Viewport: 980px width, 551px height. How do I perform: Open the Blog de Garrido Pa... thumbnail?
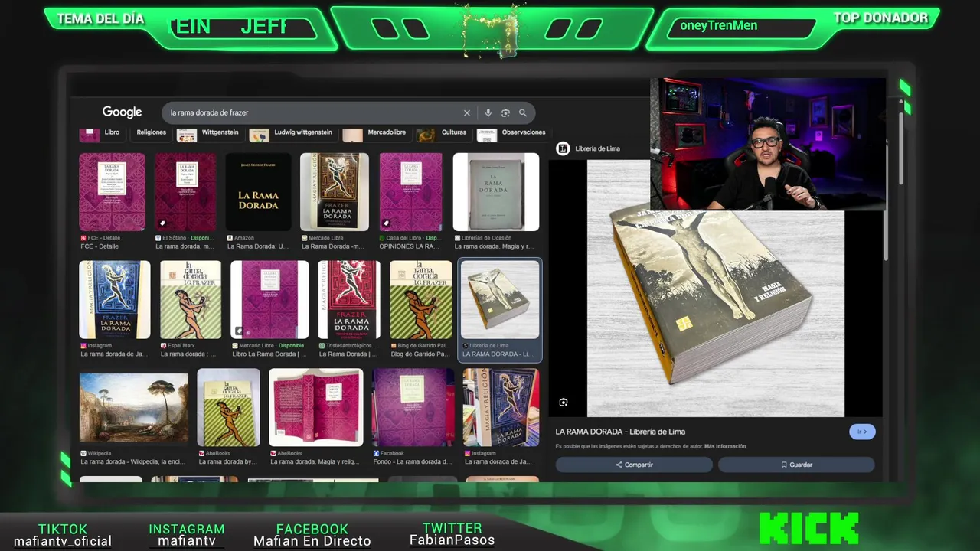[x=421, y=300]
